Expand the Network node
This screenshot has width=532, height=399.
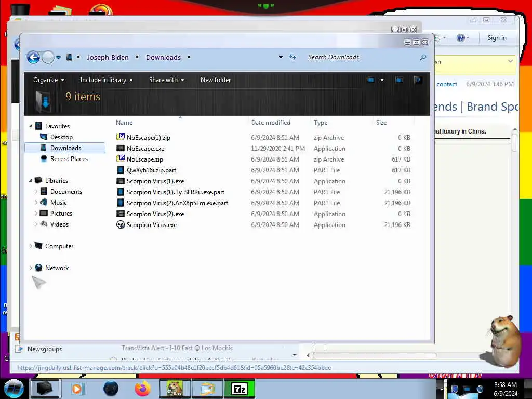[x=31, y=268]
